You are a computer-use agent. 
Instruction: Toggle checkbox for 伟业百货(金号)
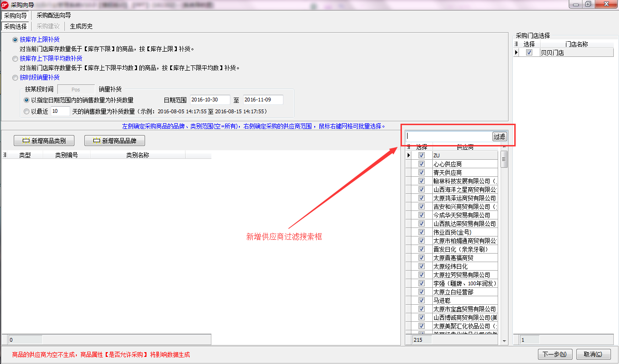tap(421, 232)
